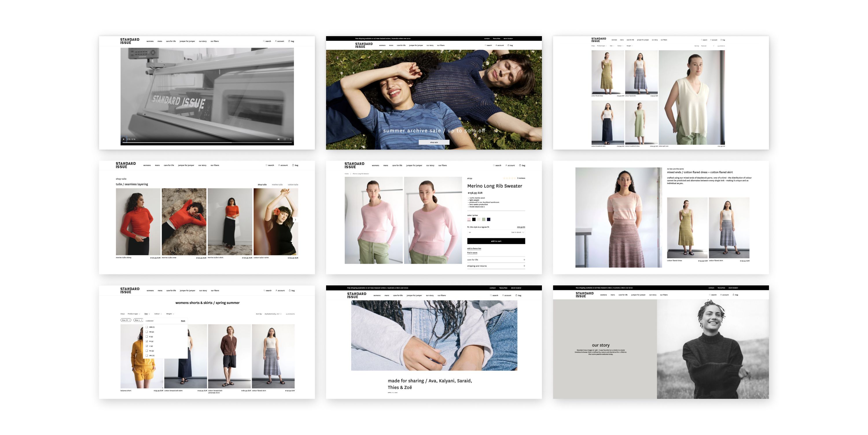Play the Standard Issue video

click(x=124, y=139)
